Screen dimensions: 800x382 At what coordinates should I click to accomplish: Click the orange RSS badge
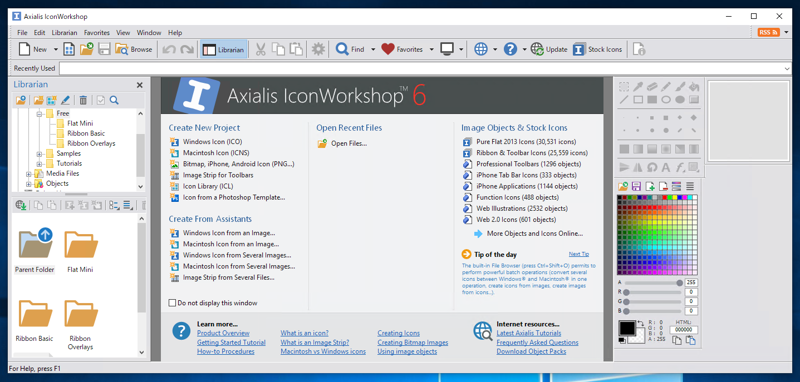768,32
